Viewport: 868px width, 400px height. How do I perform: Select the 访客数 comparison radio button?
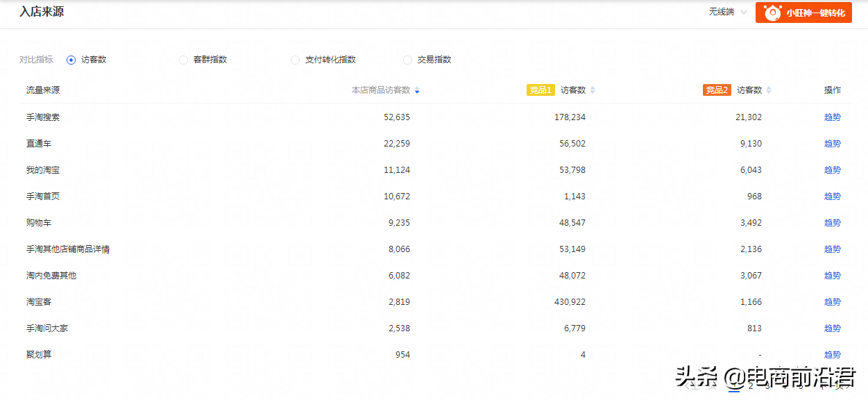(x=71, y=60)
